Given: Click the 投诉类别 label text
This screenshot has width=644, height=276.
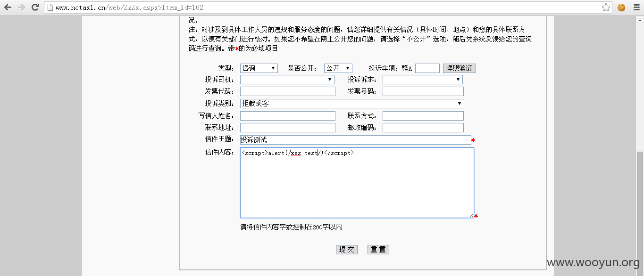Looking at the screenshot, I should tap(219, 104).
